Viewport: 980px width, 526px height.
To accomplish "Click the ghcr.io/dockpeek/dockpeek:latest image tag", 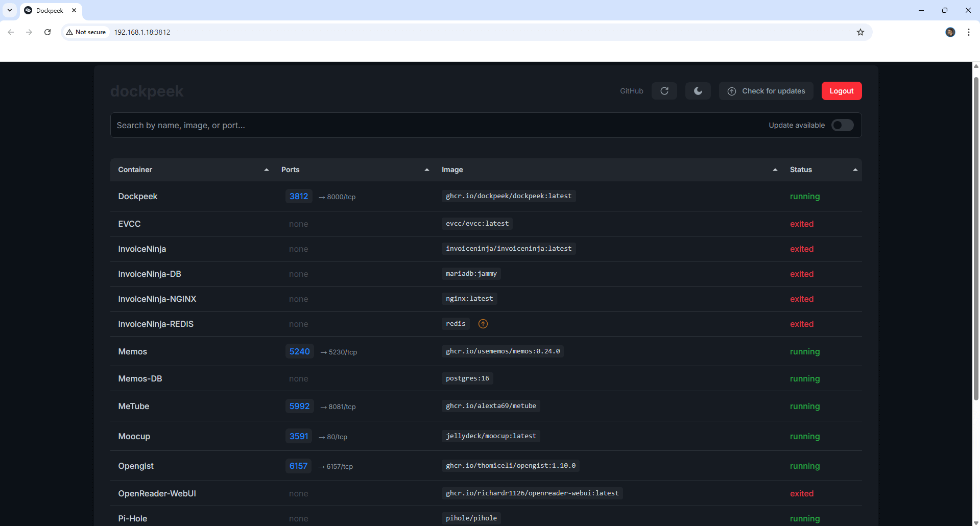I will tap(509, 196).
